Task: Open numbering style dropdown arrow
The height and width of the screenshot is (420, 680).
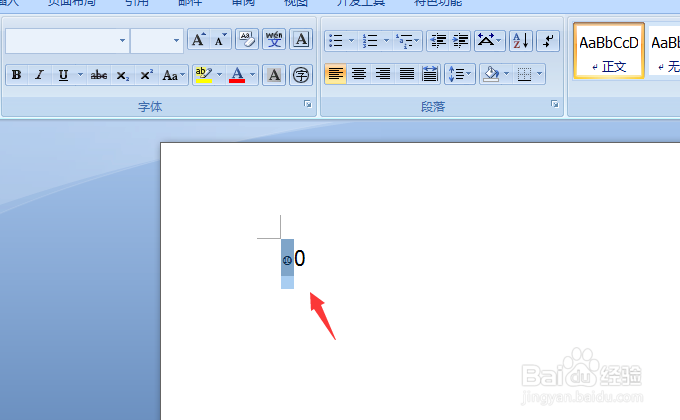Action: [x=386, y=41]
